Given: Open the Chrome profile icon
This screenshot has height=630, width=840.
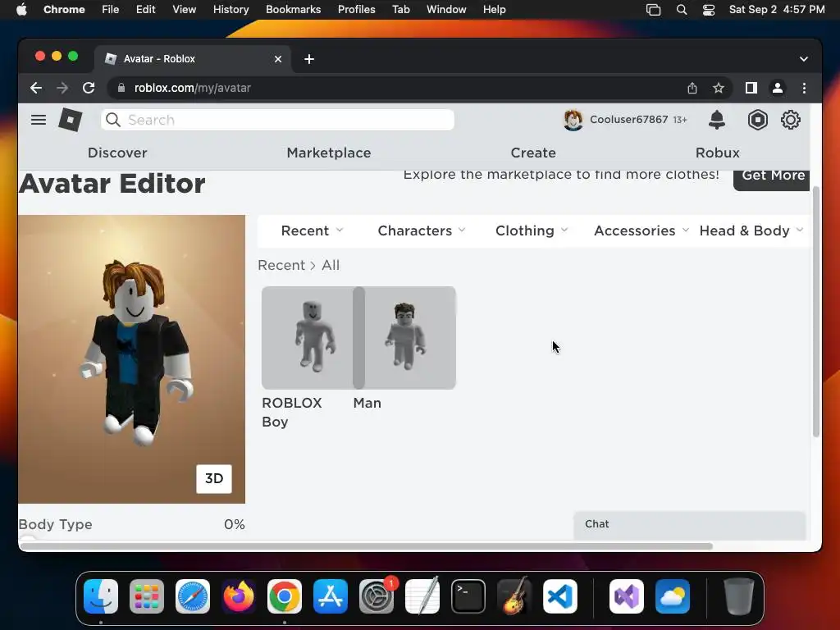Looking at the screenshot, I should [x=778, y=88].
